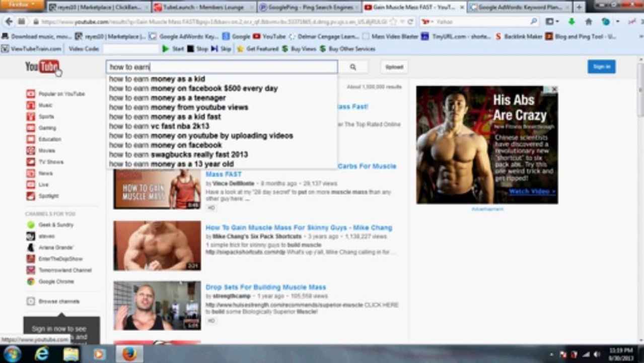
Task: Click the downloads arrow icon
Action: pyautogui.click(x=571, y=22)
